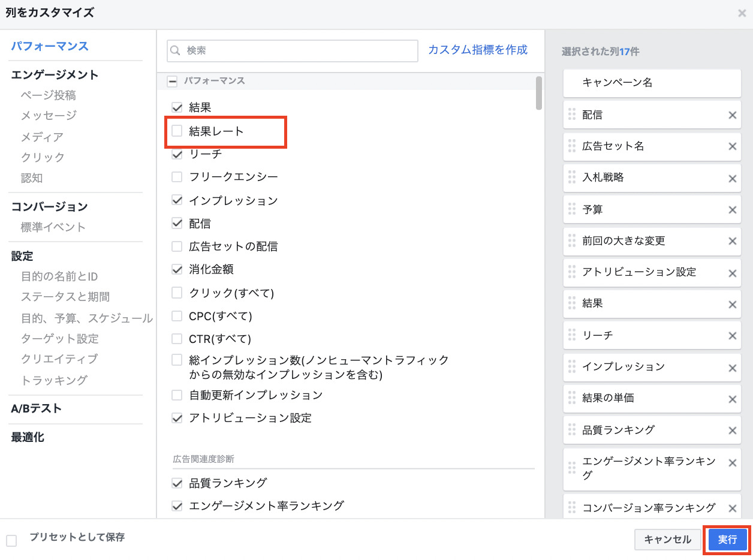
Task: Toggle プリセットとして保存 checkbox
Action: [x=11, y=541]
